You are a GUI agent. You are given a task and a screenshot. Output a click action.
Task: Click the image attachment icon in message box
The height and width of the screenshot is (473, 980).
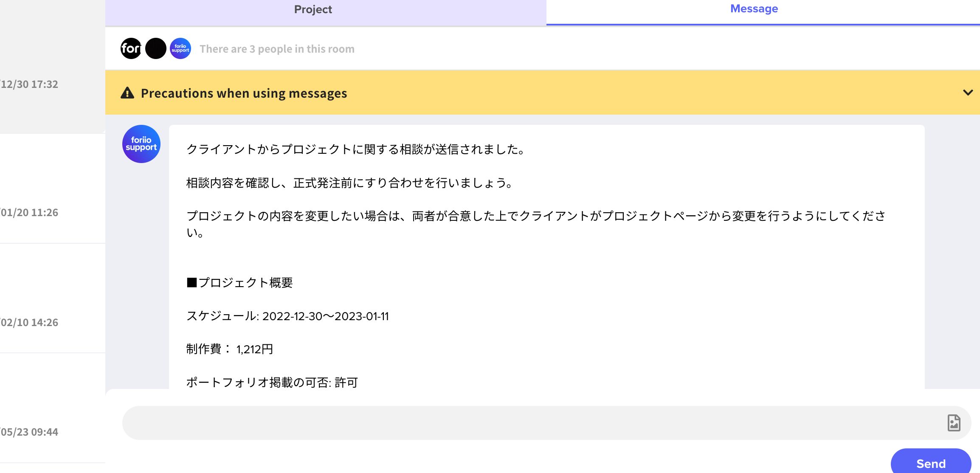[x=954, y=422]
